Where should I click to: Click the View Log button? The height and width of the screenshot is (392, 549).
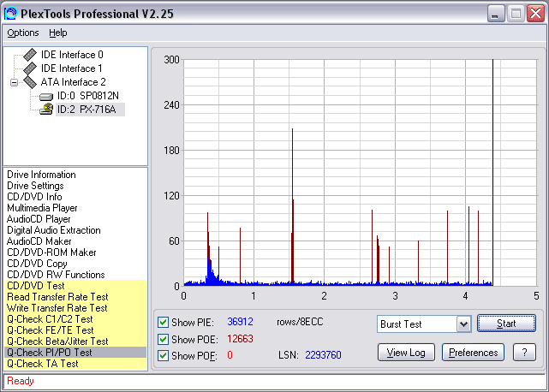[x=406, y=353]
